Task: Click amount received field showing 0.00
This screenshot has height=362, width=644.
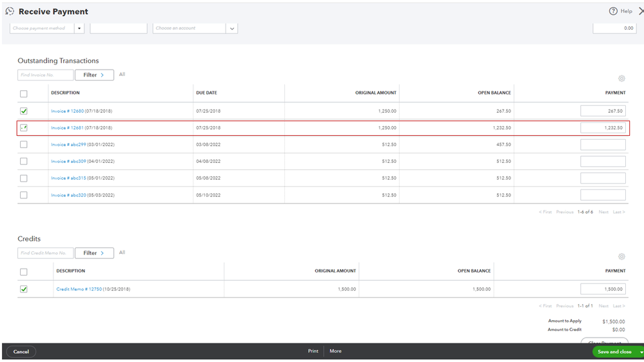Action: click(x=614, y=28)
